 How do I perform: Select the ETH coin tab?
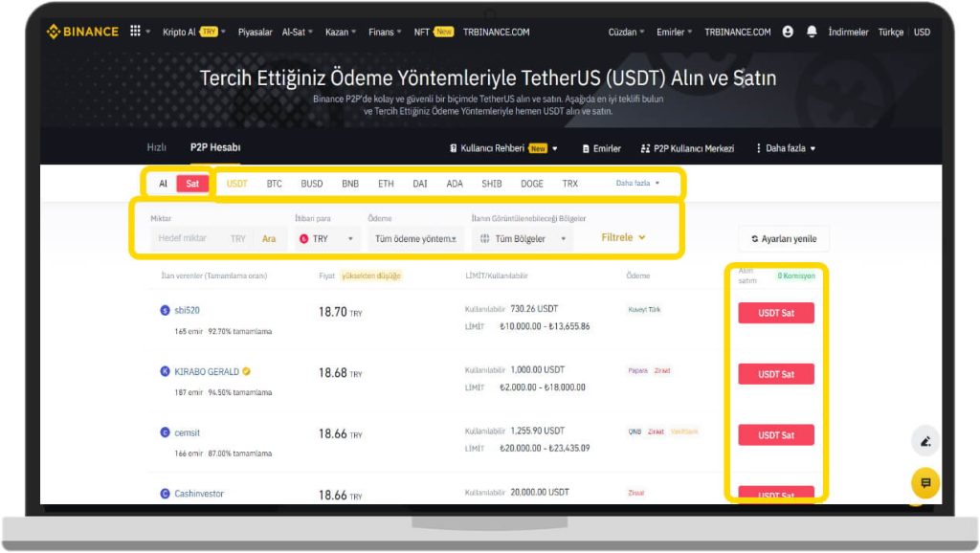point(386,184)
